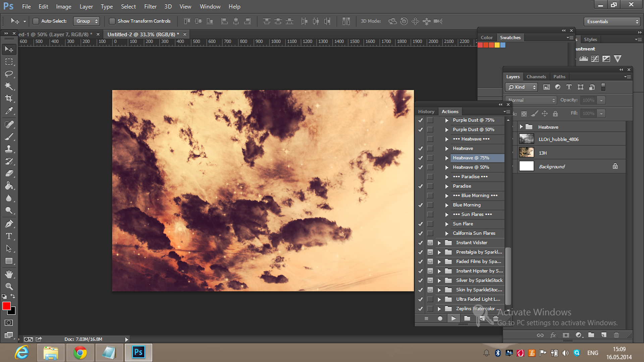This screenshot has width=644, height=362.
Task: Select the Brush tool
Action: tap(9, 137)
